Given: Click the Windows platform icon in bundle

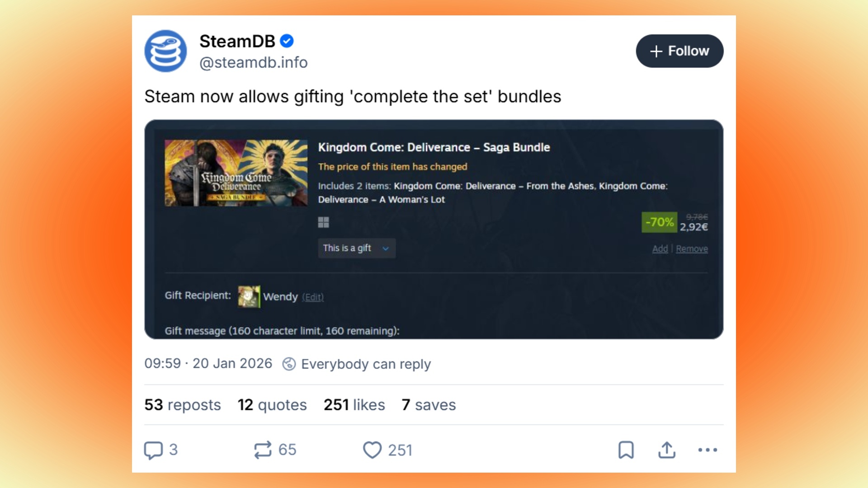Looking at the screenshot, I should point(324,222).
